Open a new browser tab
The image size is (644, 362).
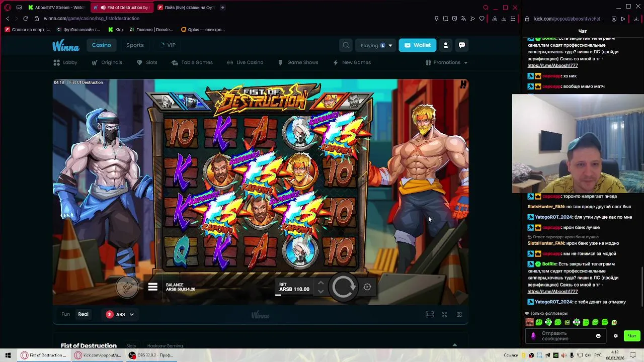(222, 8)
